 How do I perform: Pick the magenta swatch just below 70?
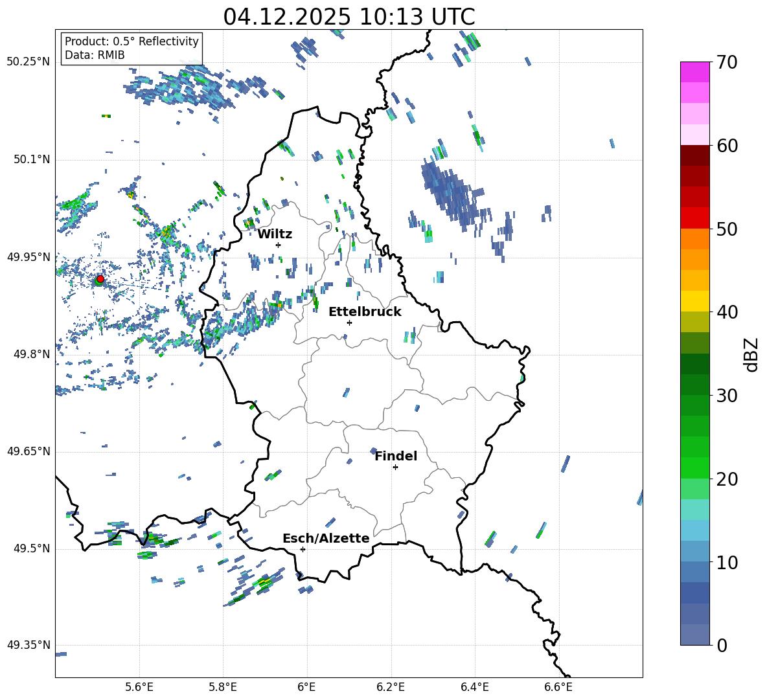(x=695, y=72)
